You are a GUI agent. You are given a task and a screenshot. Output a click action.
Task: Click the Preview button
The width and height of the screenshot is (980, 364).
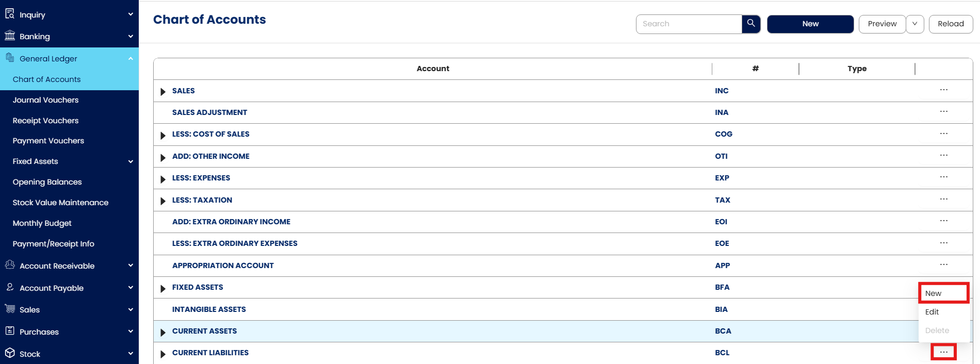point(882,24)
